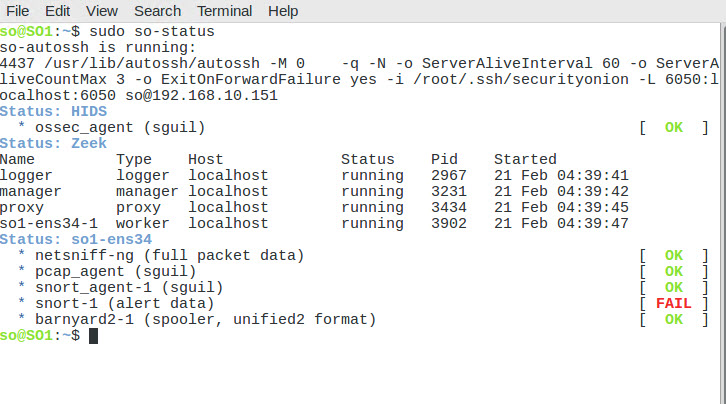Open the View menu
Viewport: 726px width, 404px height.
pyautogui.click(x=101, y=11)
